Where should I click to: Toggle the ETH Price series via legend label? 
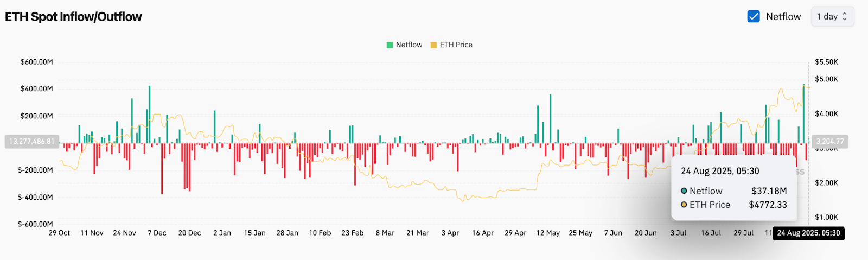pyautogui.click(x=456, y=45)
